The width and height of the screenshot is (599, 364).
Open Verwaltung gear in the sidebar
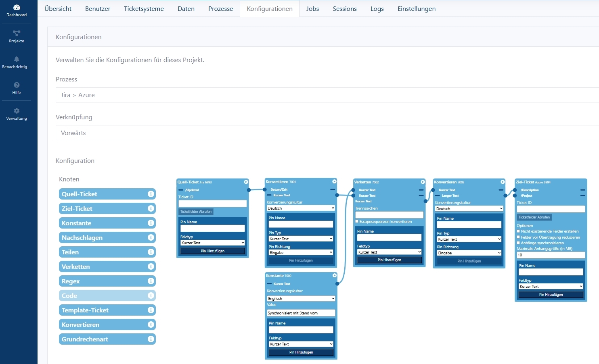pyautogui.click(x=17, y=114)
